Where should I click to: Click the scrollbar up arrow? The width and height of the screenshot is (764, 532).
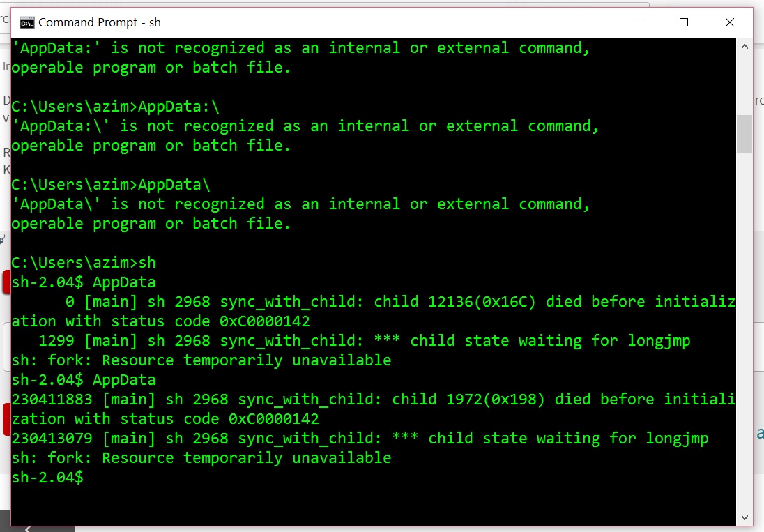tap(744, 46)
